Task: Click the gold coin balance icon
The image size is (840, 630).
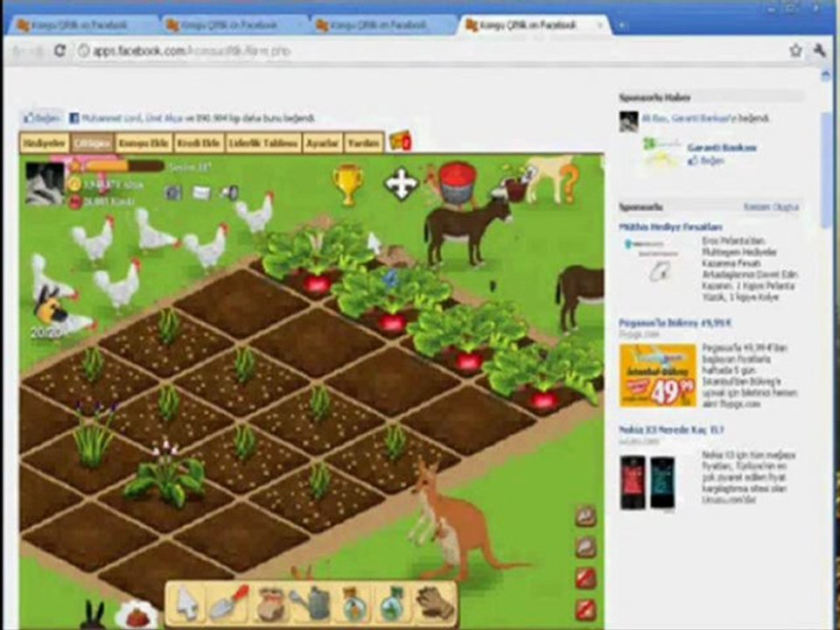Action: [x=74, y=185]
